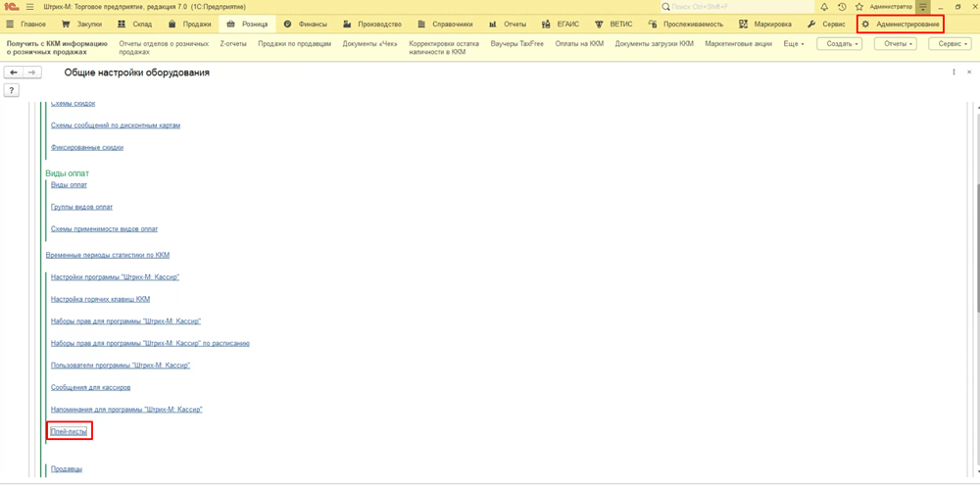Open the Плей-листы link
The width and height of the screenshot is (980, 488).
[69, 431]
